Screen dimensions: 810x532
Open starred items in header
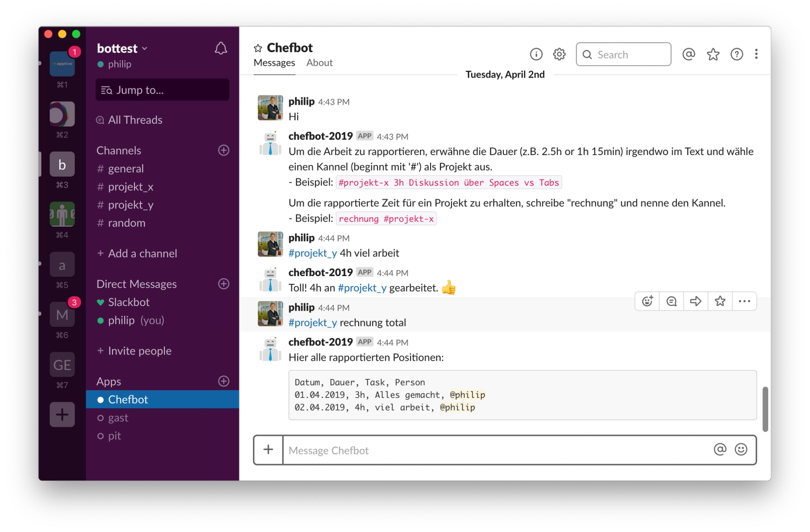(713, 54)
